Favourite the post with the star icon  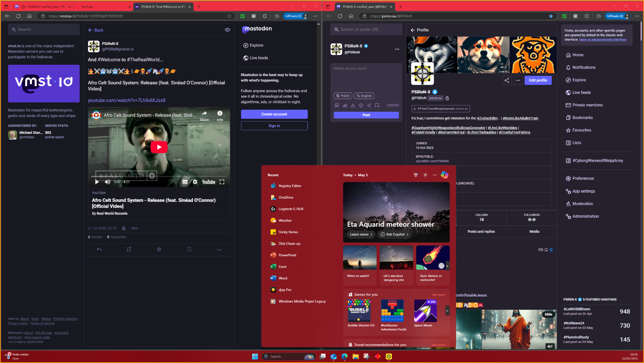[159, 249]
